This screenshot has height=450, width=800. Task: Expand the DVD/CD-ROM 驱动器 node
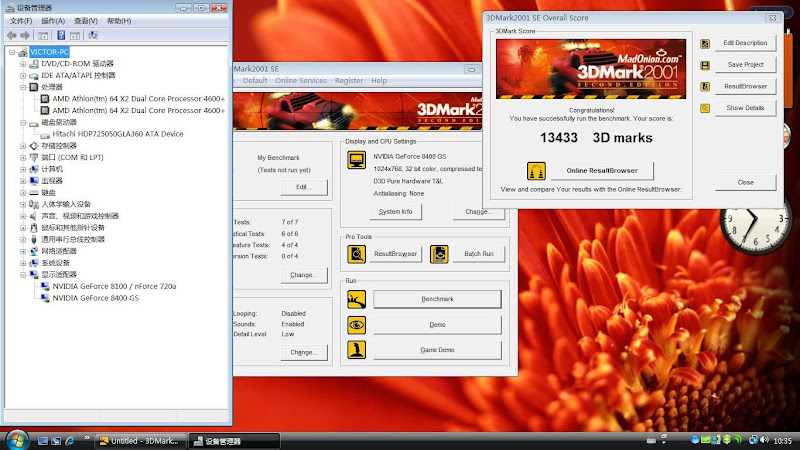click(x=23, y=63)
